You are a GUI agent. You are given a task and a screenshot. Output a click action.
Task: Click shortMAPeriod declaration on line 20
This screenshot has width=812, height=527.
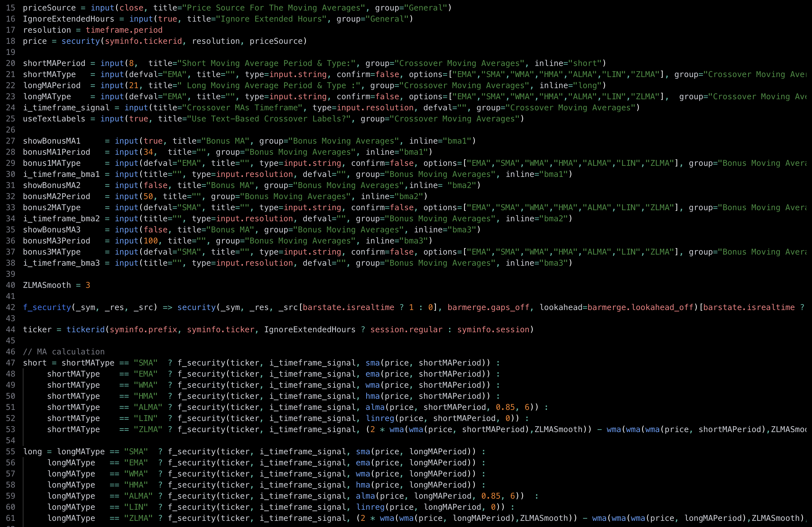pos(54,63)
